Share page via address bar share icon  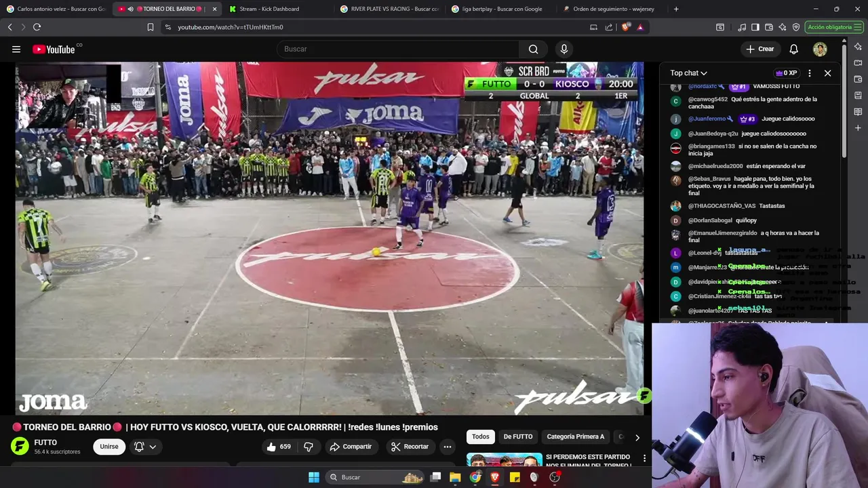click(x=609, y=27)
